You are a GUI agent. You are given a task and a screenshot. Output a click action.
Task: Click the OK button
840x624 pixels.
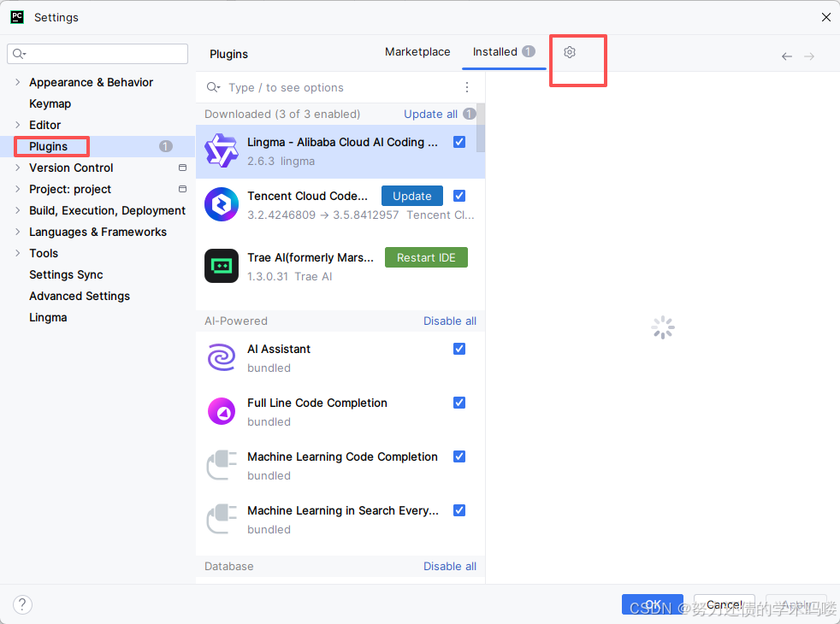(652, 604)
